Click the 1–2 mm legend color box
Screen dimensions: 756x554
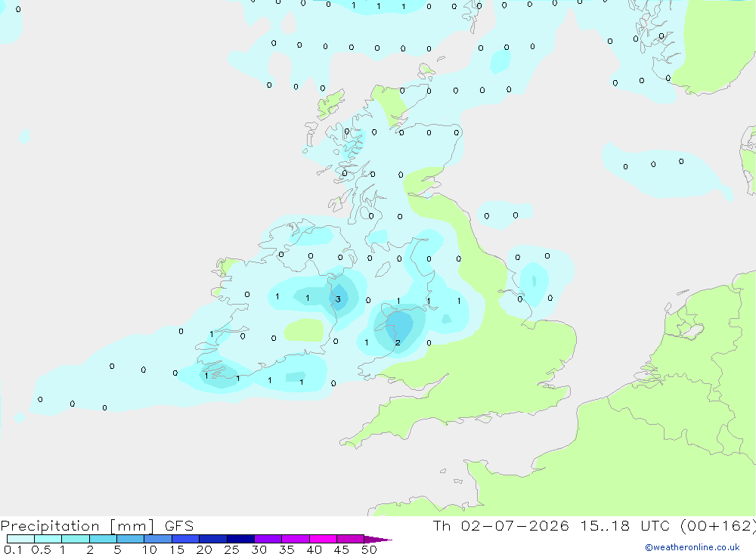coord(76,539)
